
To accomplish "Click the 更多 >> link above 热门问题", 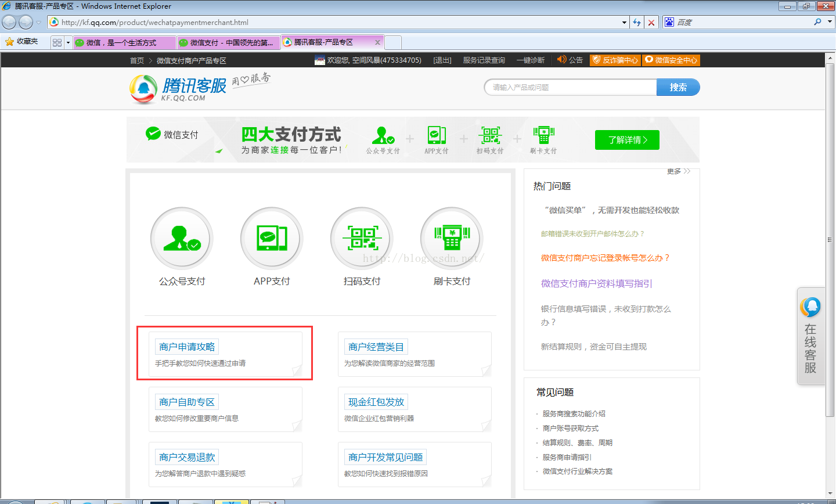I will (x=679, y=171).
